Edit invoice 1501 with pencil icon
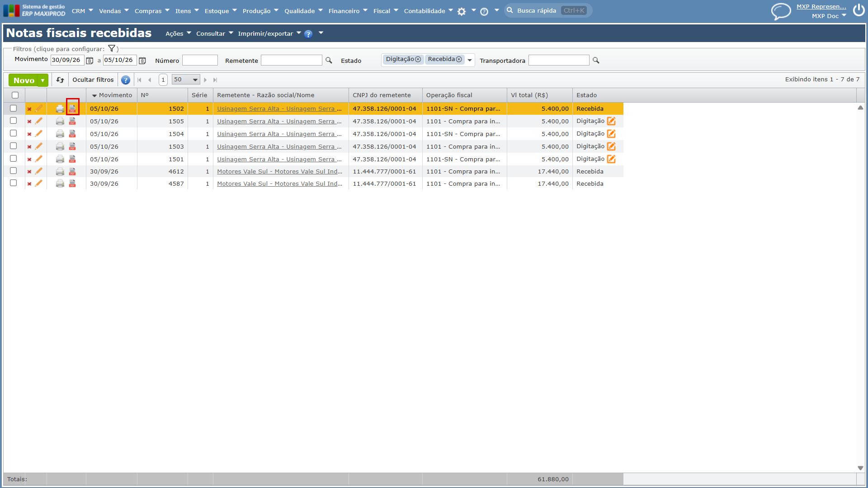Screen dimensions: 868x488 39,159
